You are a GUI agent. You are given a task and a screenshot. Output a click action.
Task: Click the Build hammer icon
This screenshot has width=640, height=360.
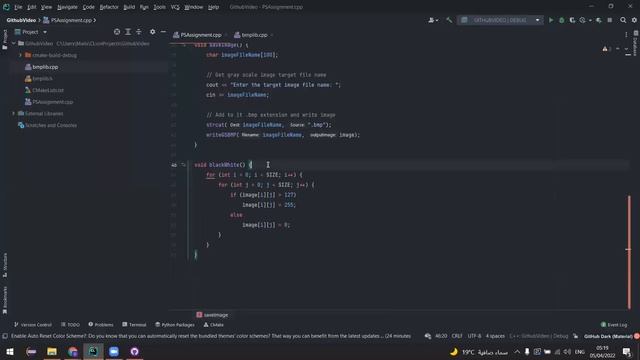tap(449, 20)
